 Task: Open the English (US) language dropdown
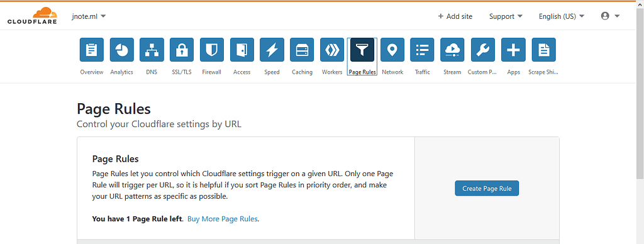(562, 16)
